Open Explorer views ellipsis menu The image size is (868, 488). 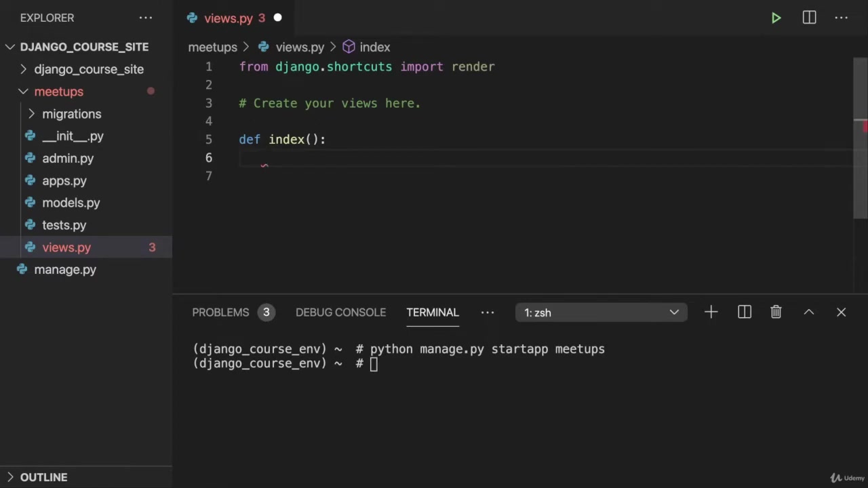[x=146, y=18]
